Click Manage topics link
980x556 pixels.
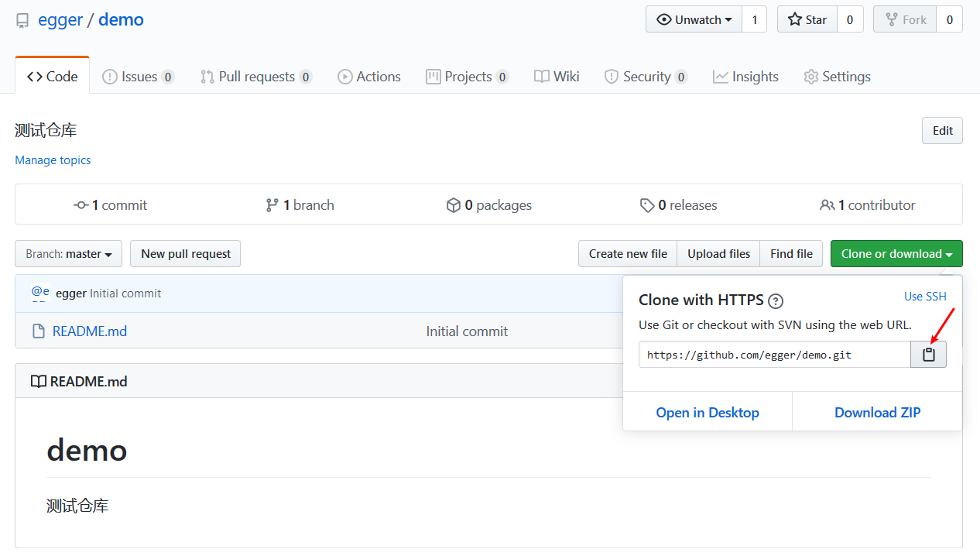click(x=53, y=160)
